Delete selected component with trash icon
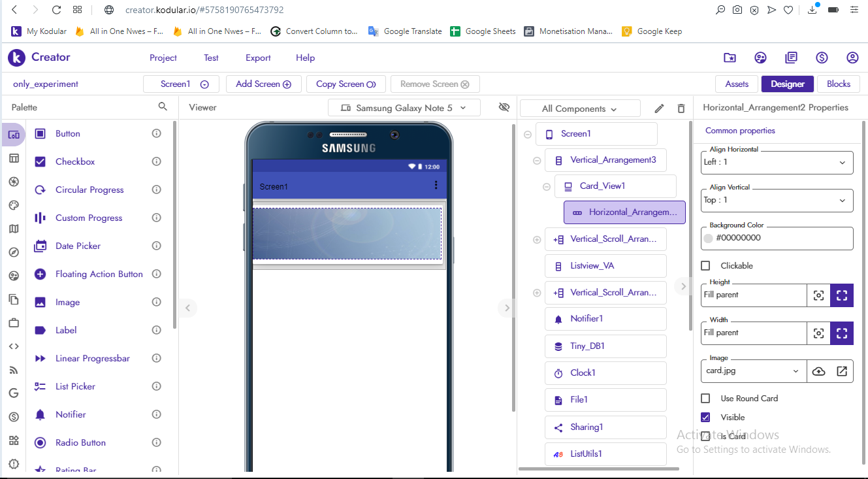The height and width of the screenshot is (479, 868). click(681, 108)
